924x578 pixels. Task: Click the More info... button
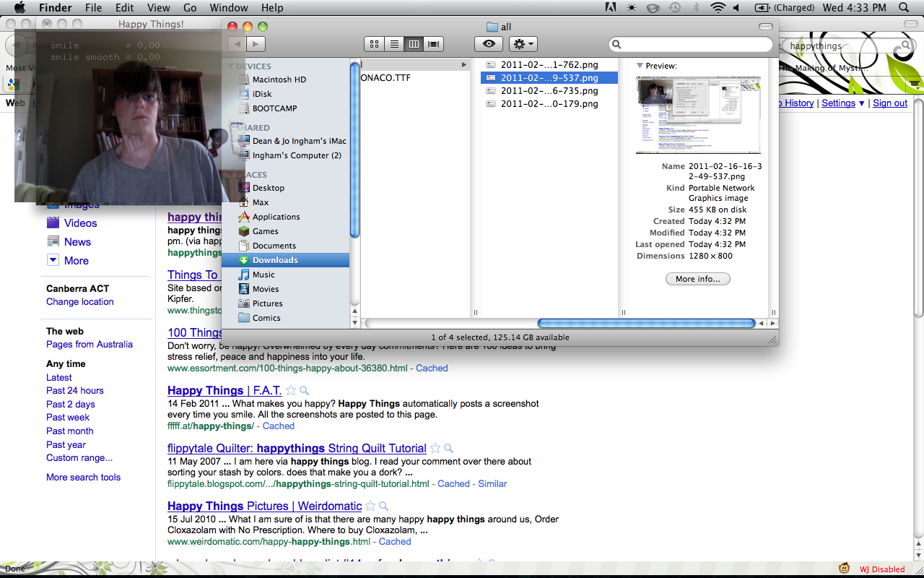pyautogui.click(x=697, y=279)
